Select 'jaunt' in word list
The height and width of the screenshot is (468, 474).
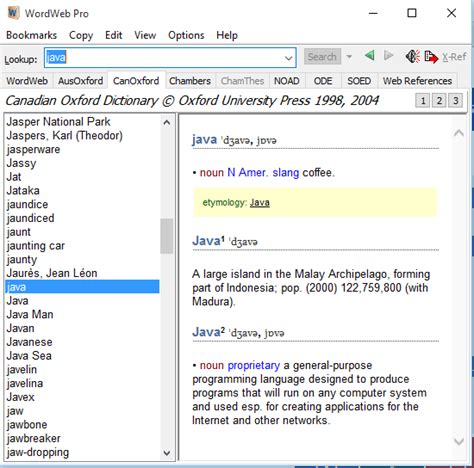[x=82, y=232]
